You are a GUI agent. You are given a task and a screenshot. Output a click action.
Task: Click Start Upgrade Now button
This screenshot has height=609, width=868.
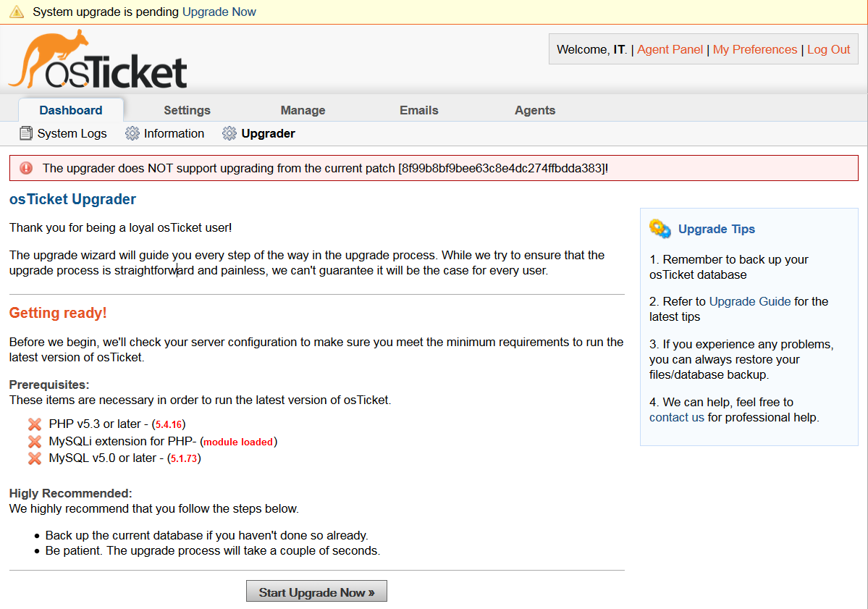pyautogui.click(x=316, y=592)
